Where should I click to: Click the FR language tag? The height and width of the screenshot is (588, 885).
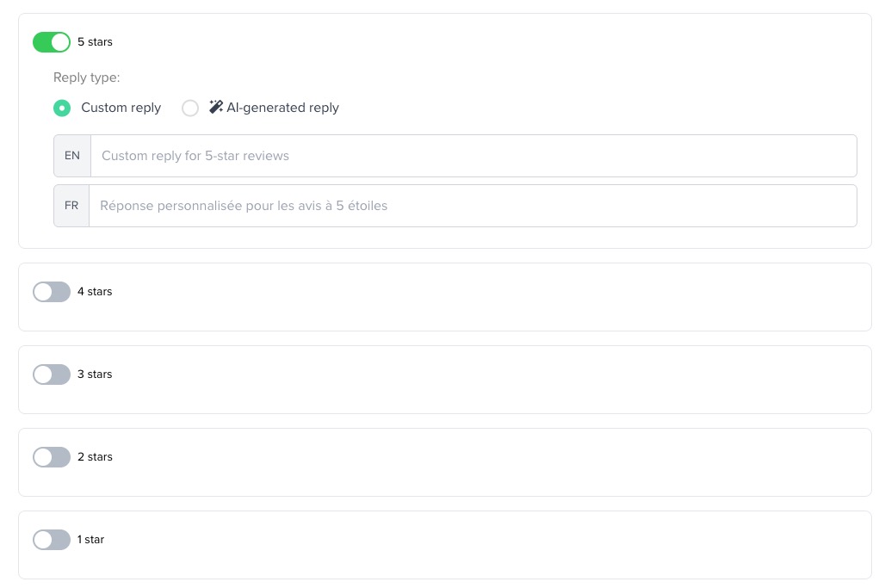[71, 206]
